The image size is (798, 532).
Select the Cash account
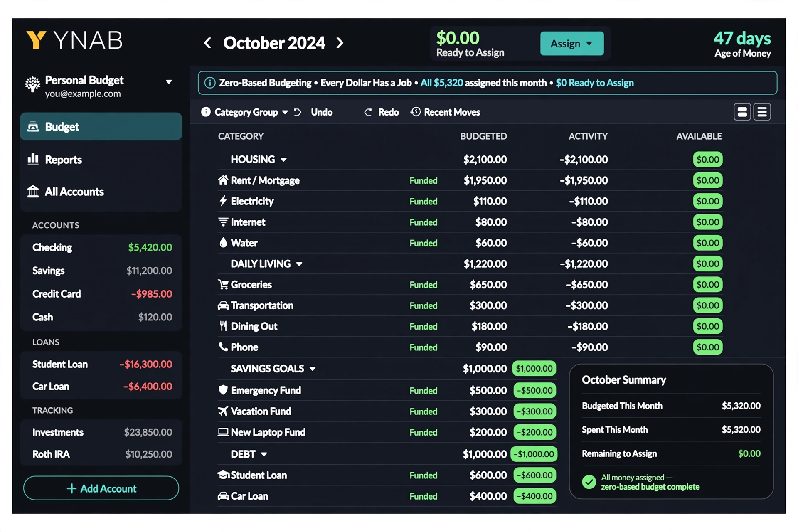pyautogui.click(x=102, y=317)
